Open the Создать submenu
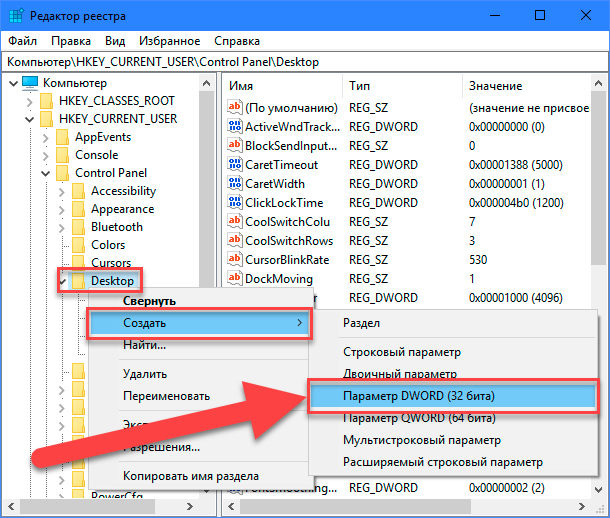This screenshot has height=518, width=610. pos(199,322)
